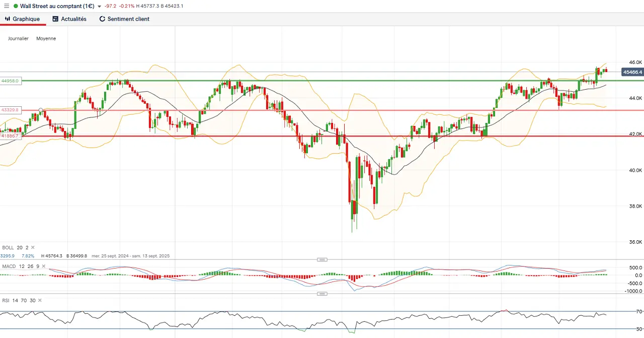Click the H 45737.3 high value
This screenshot has width=644, height=338.
[148, 6]
